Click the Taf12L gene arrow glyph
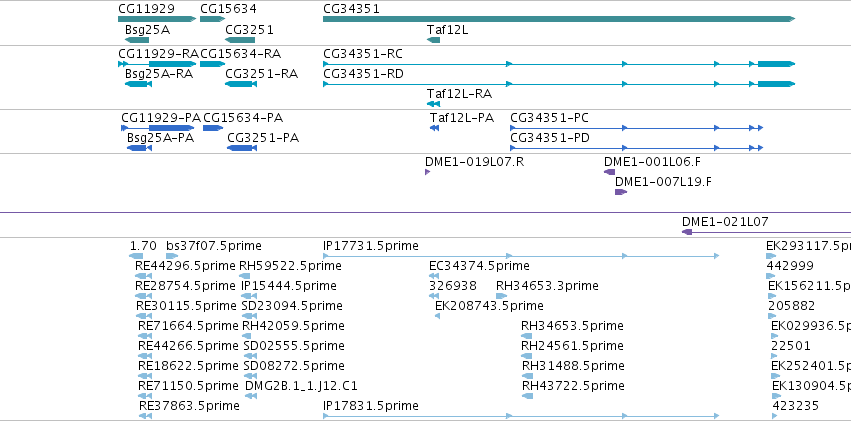851x421 pixels. click(434, 40)
